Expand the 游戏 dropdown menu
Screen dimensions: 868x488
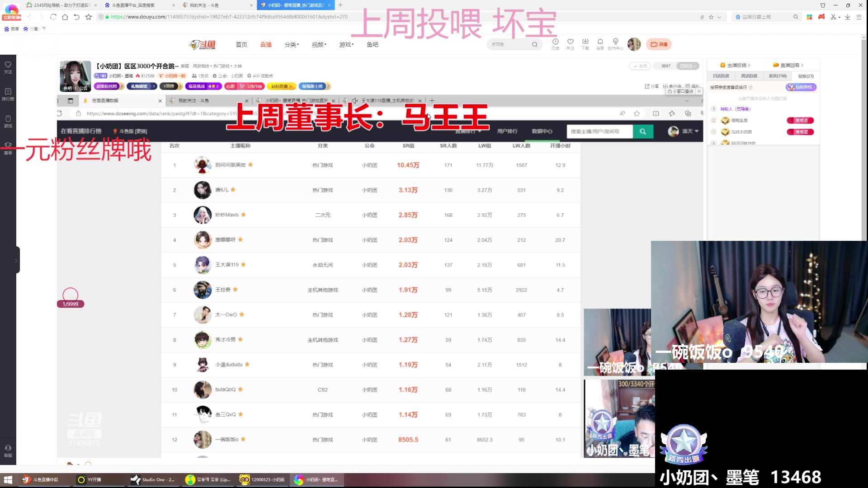(347, 44)
